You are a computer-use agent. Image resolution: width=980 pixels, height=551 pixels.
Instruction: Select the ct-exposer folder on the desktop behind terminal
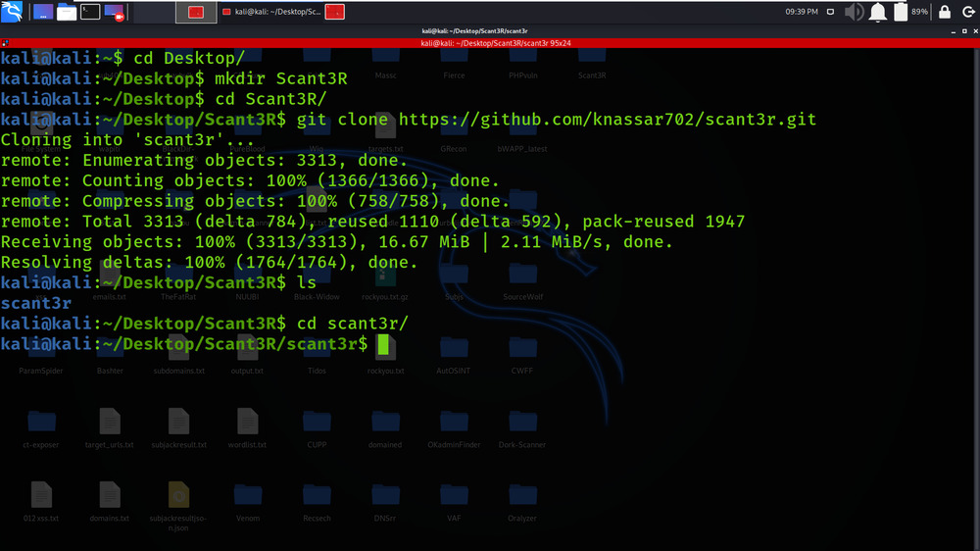pyautogui.click(x=41, y=428)
